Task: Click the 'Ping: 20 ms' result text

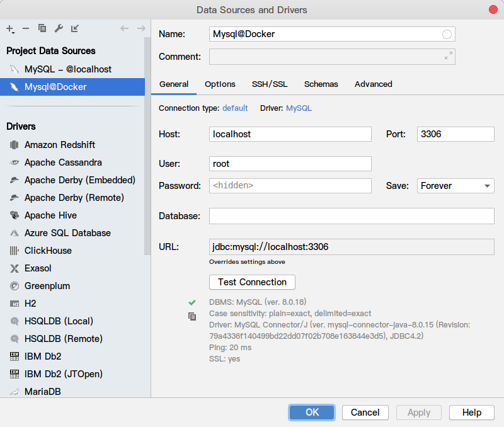Action: (x=230, y=347)
